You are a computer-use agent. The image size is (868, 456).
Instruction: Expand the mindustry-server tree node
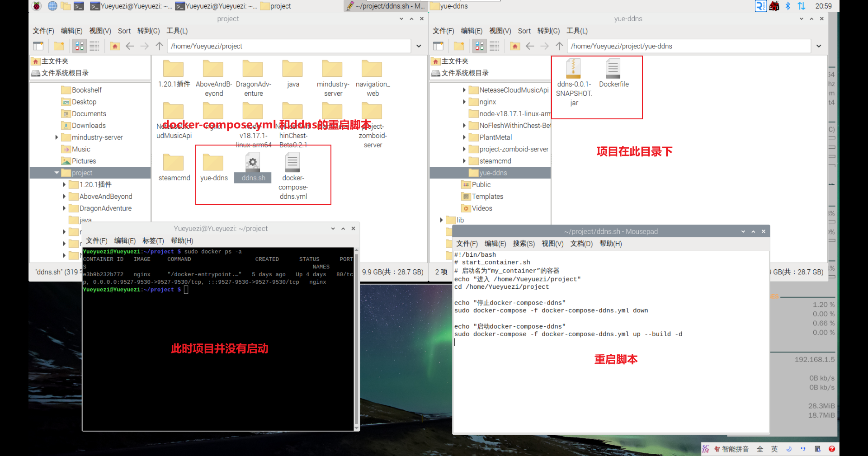57,137
